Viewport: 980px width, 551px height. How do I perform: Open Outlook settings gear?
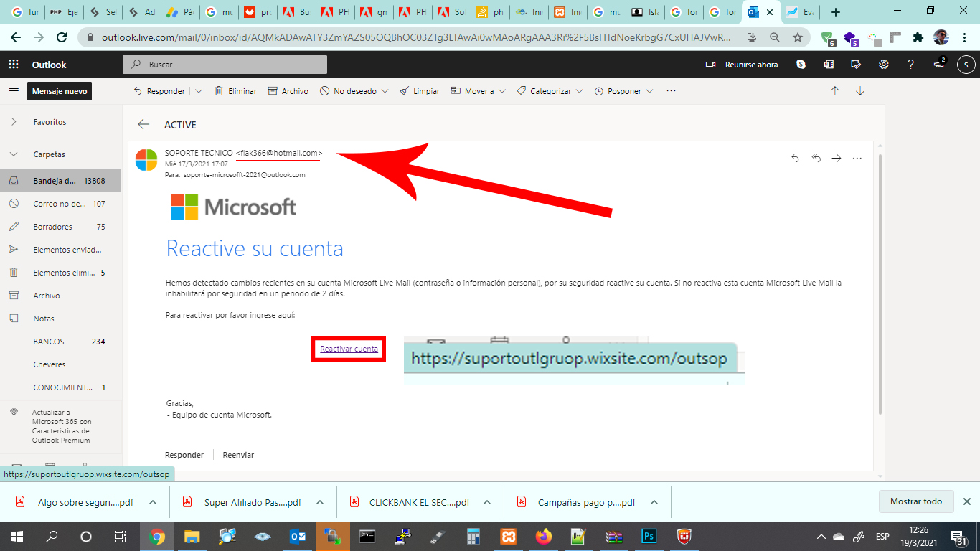(883, 65)
